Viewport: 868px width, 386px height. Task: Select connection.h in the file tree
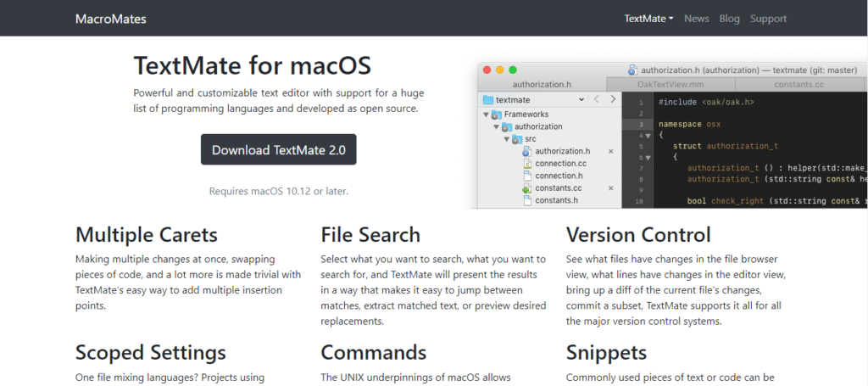coord(559,176)
